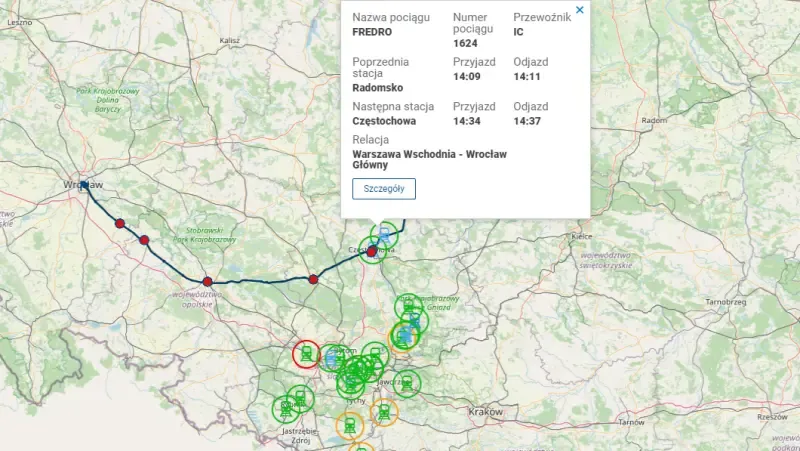
Task: Click the Radom city label on map
Action: [x=654, y=120]
